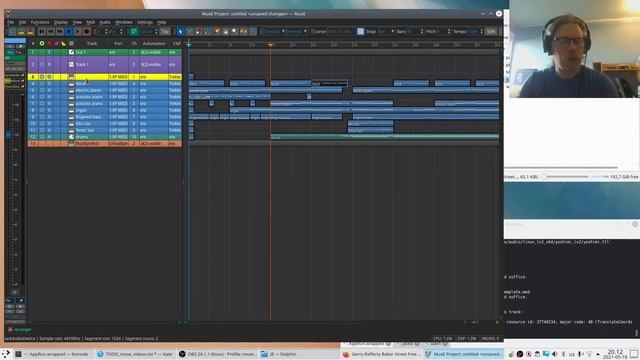
Task: Open the Normal cycle mode dropdown
Action: pos(297,31)
